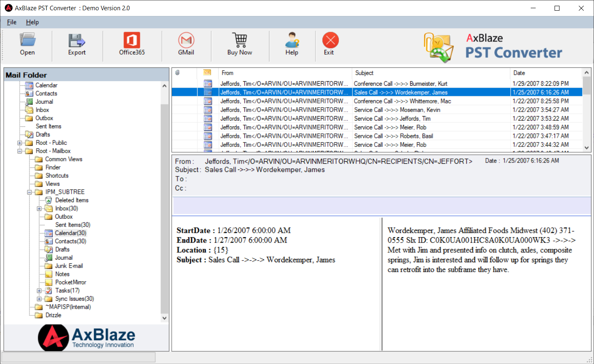This screenshot has width=594, height=364.
Task: Expand the Sync Issues(30) node
Action: [39, 299]
